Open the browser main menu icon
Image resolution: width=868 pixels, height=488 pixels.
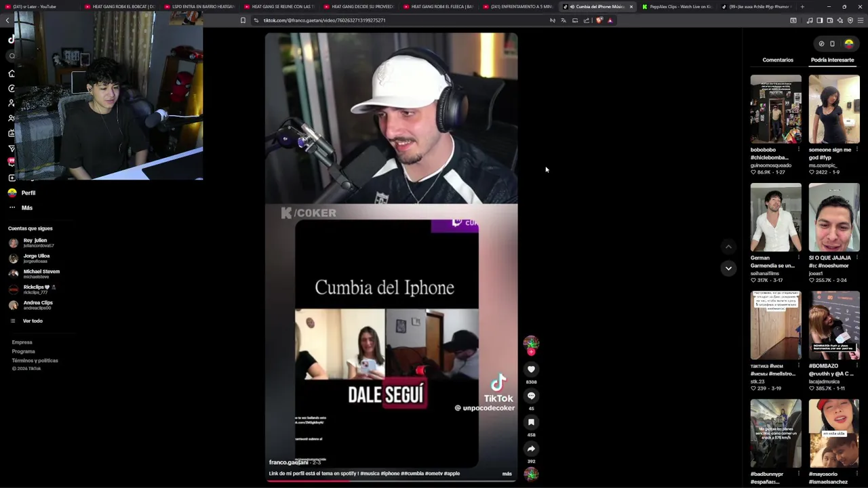[861, 20]
